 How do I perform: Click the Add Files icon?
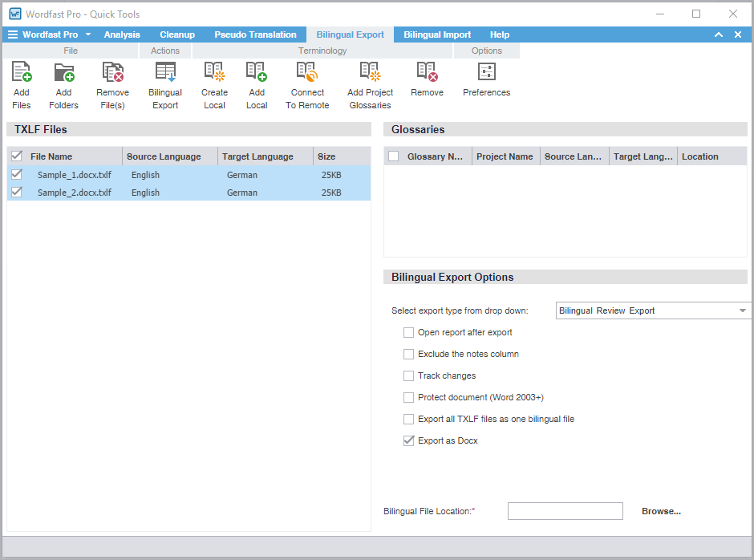pos(22,71)
